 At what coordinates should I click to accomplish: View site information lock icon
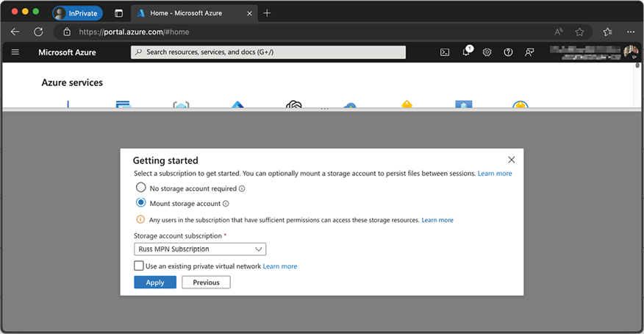pos(67,32)
